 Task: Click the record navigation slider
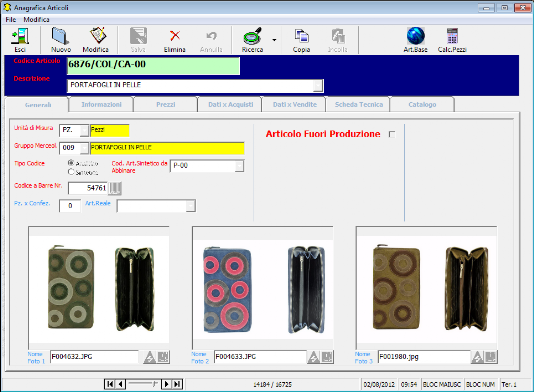tap(143, 384)
